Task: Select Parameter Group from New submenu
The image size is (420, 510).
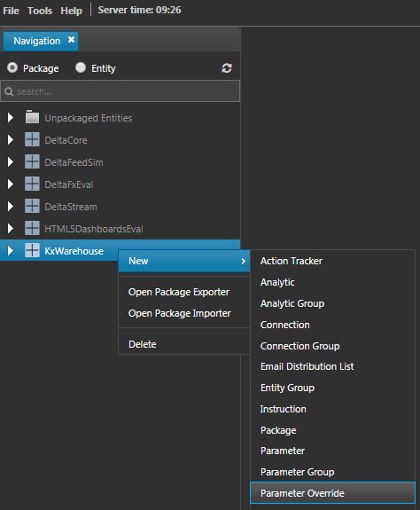Action: point(332,472)
